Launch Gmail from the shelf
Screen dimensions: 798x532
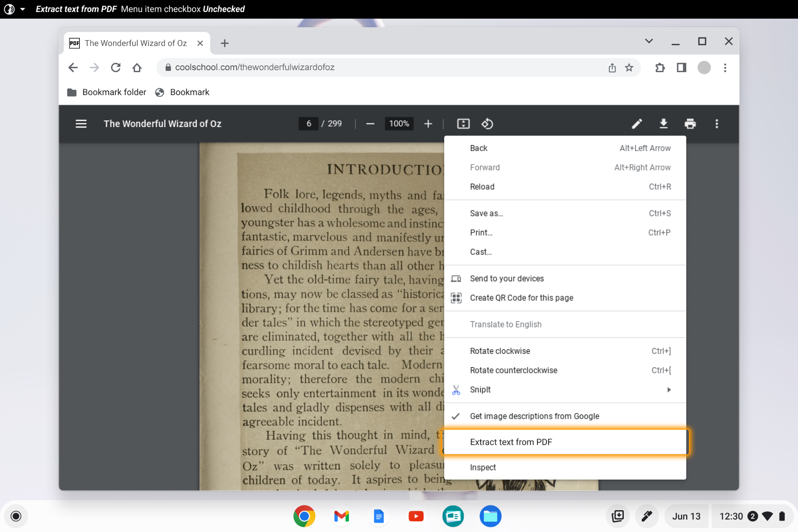341,516
